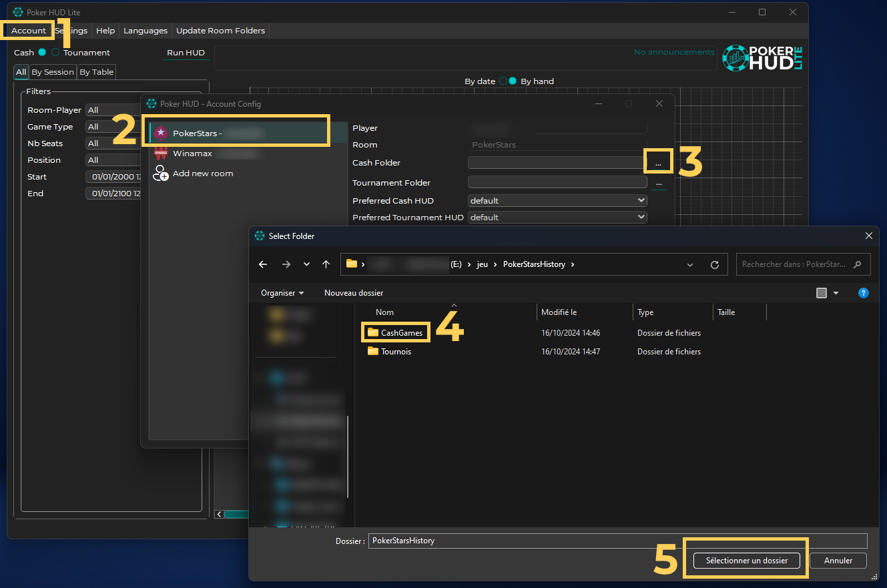The height and width of the screenshot is (588, 887).
Task: Switch to the All tab
Action: [21, 72]
